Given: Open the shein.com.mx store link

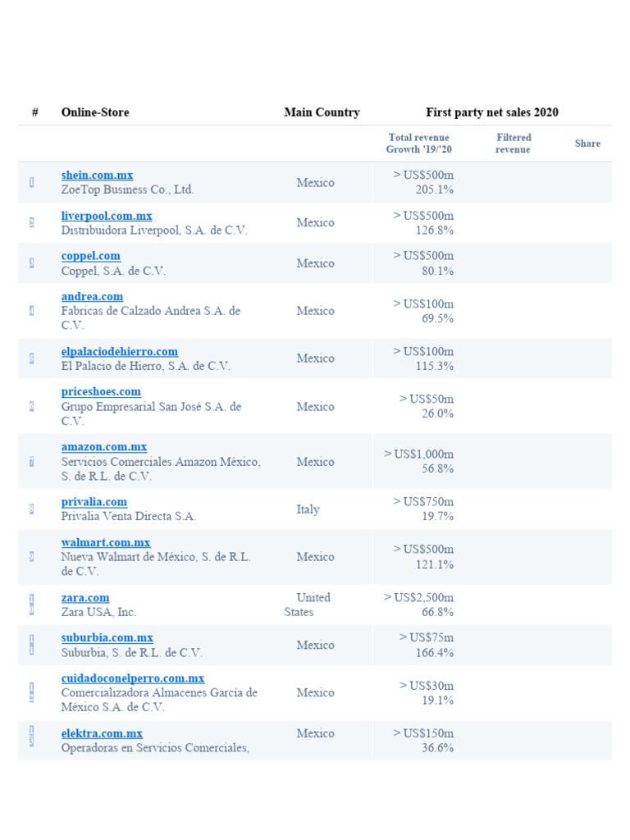Looking at the screenshot, I should coord(97,175).
